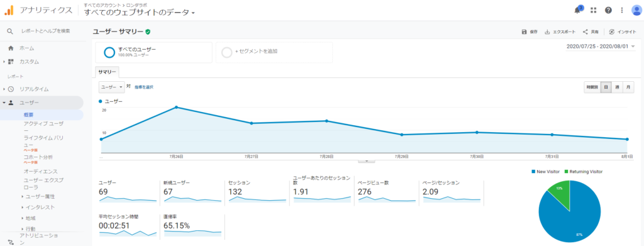
Task: Open コホート分析 report
Action: click(x=38, y=157)
